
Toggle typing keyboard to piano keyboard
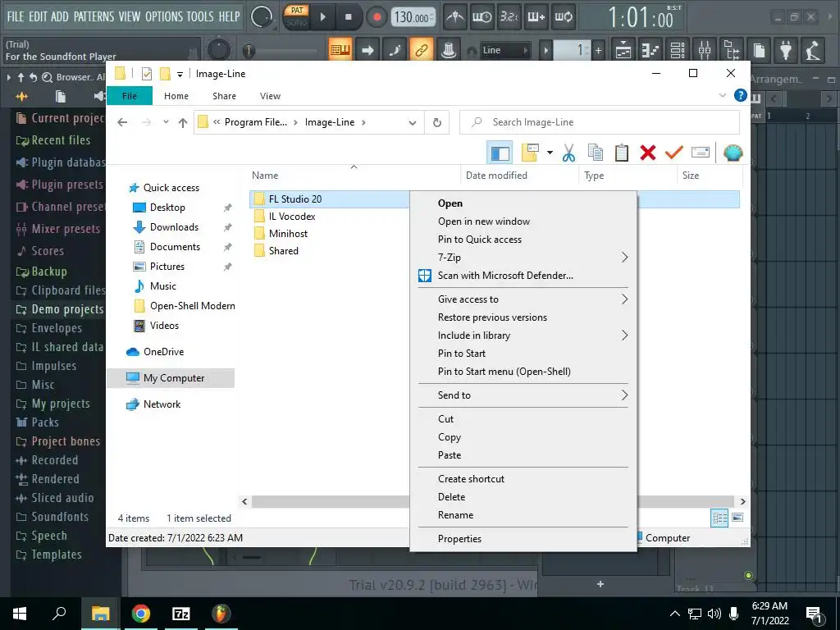click(340, 50)
